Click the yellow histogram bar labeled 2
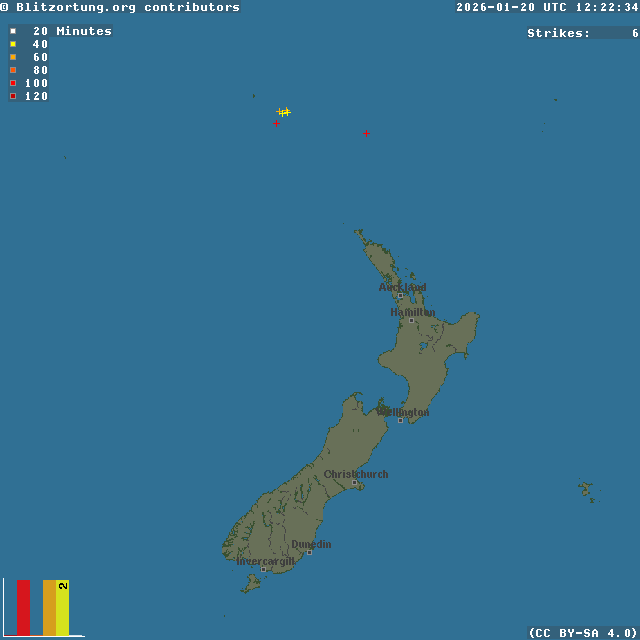640x640 pixels. 62,607
